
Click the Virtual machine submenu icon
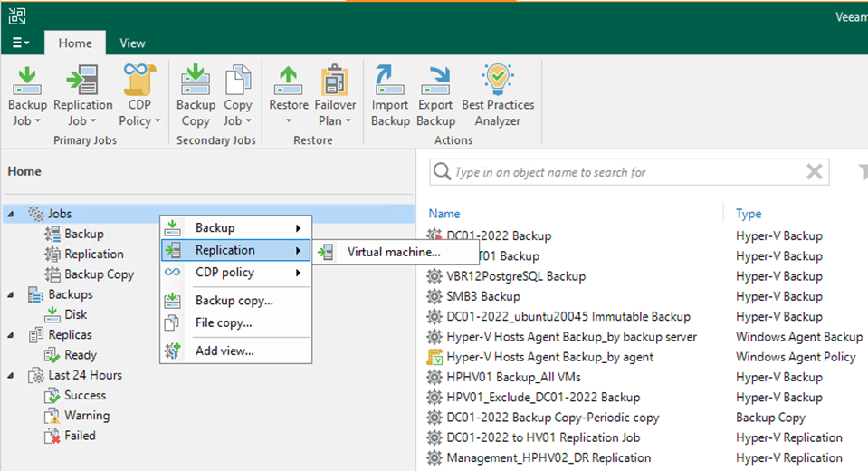[326, 252]
